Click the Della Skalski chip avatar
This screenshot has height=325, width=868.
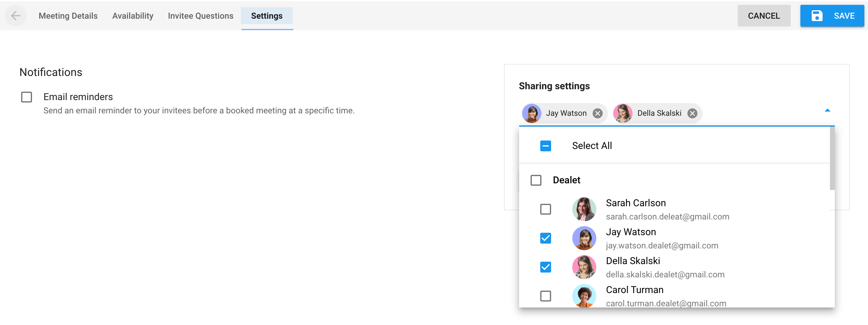pos(623,113)
